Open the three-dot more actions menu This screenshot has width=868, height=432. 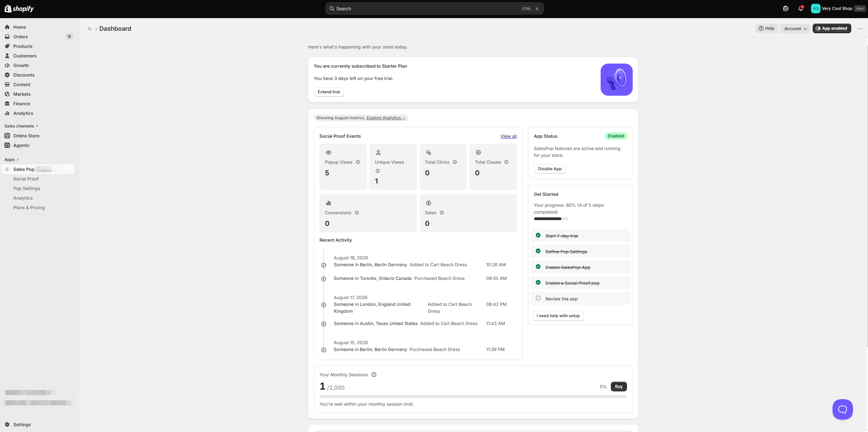click(860, 29)
